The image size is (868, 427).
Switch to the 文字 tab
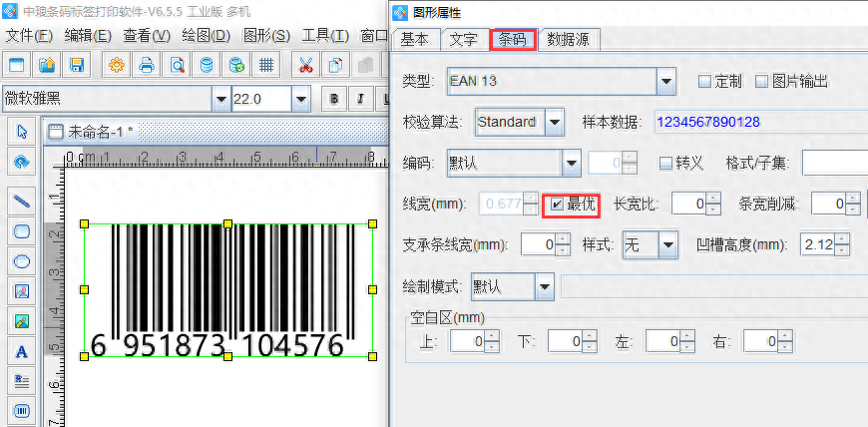[x=463, y=39]
